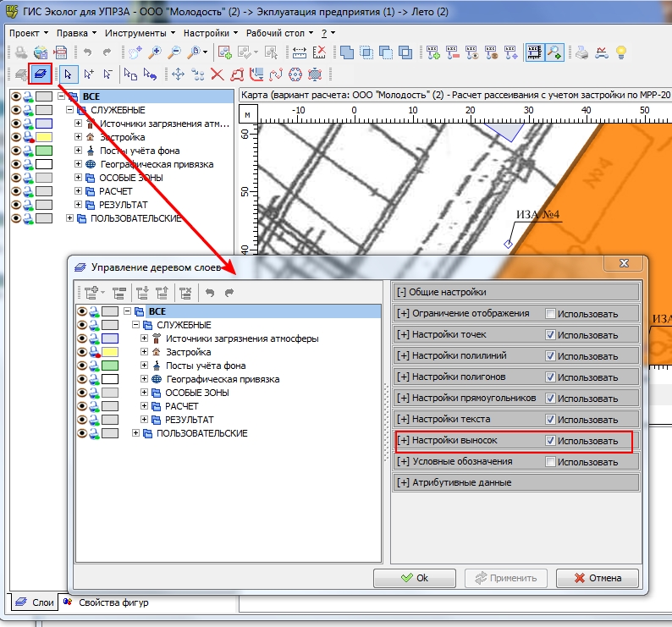Image resolution: width=672 pixels, height=627 pixels.
Task: Click blue swatch of Источники загрязнения in main panel
Action: click(44, 124)
